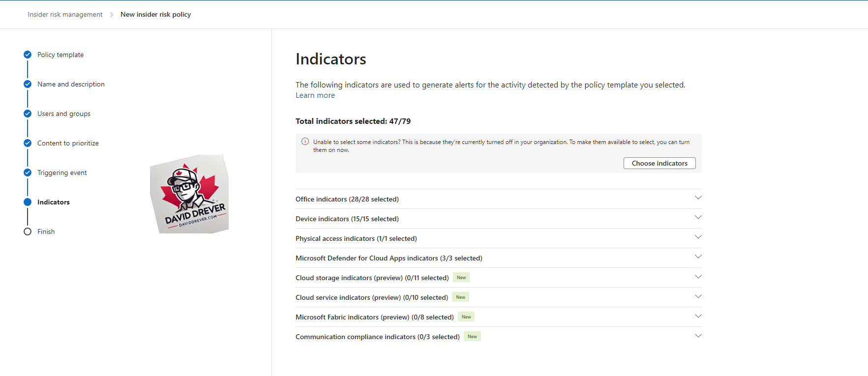The image size is (868, 376).
Task: Click Physical access indicators (1/1 selected) label
Action: (x=356, y=238)
